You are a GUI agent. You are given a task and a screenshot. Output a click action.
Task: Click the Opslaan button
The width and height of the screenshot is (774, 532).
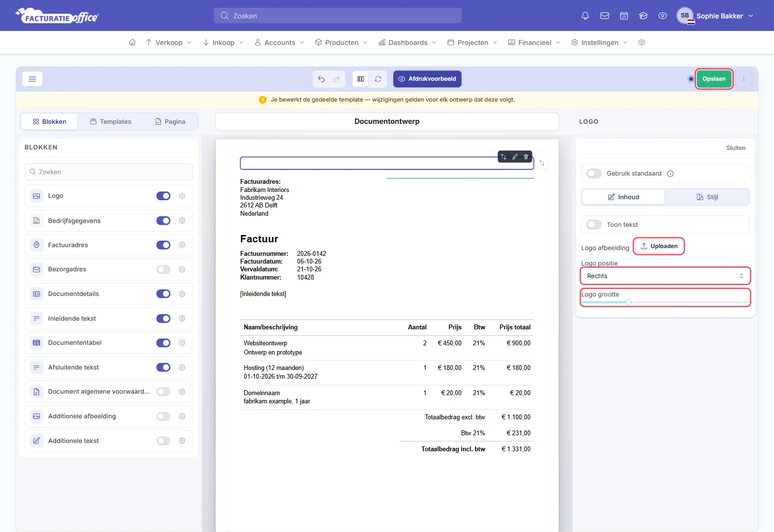coord(714,79)
